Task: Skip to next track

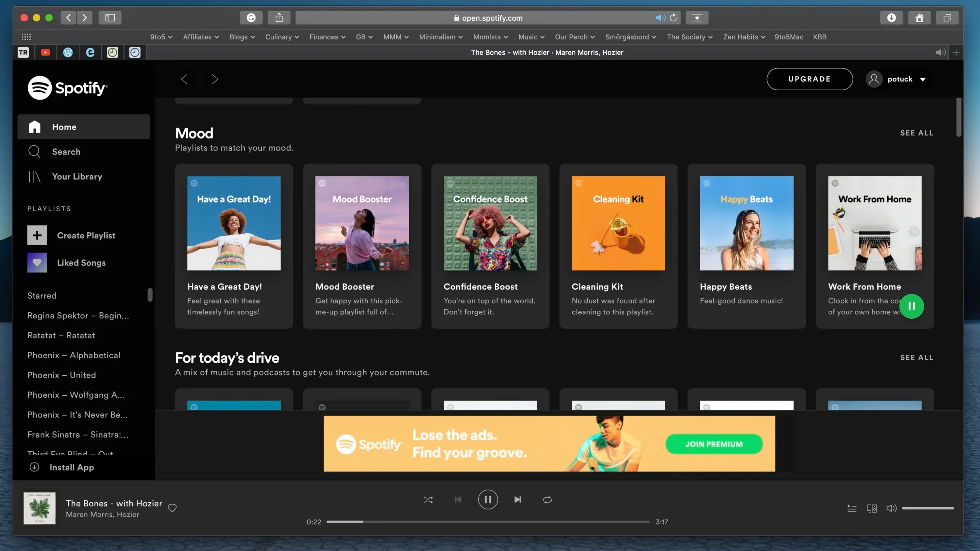Action: click(518, 499)
